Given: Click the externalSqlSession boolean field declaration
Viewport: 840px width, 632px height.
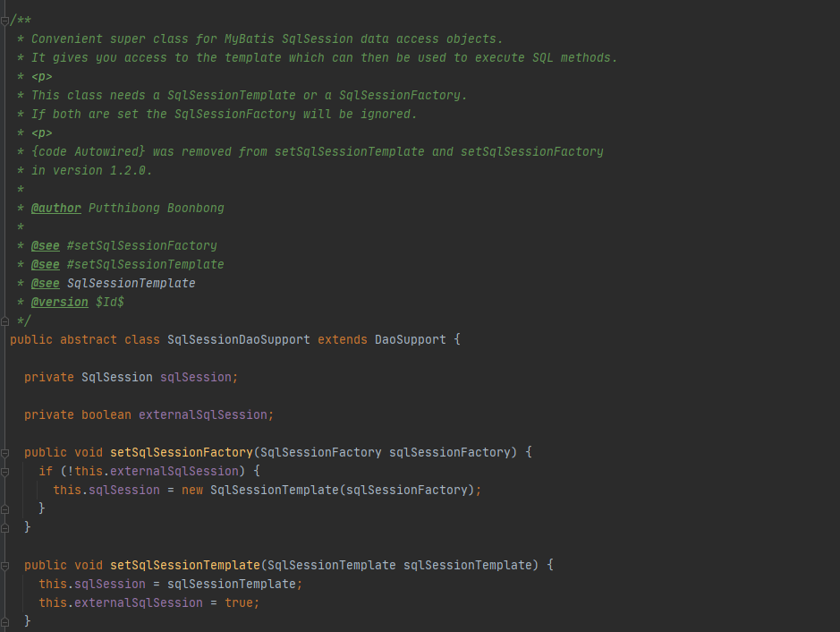Looking at the screenshot, I should pos(203,414).
